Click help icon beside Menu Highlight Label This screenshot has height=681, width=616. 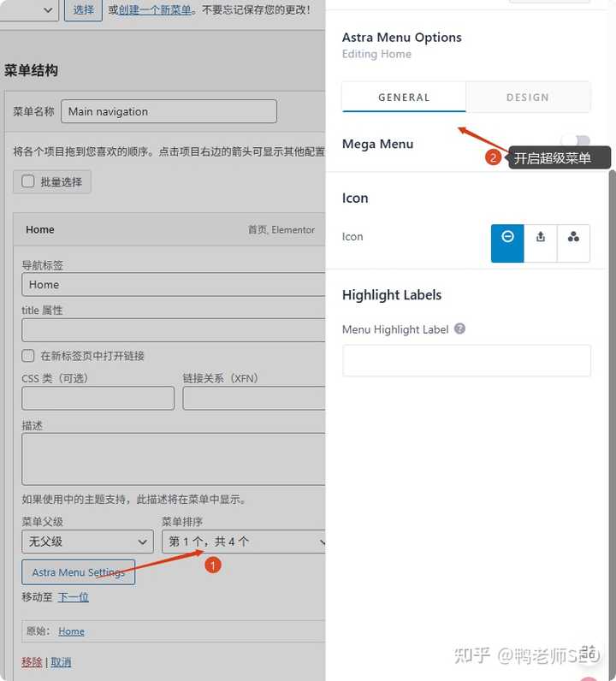point(459,329)
